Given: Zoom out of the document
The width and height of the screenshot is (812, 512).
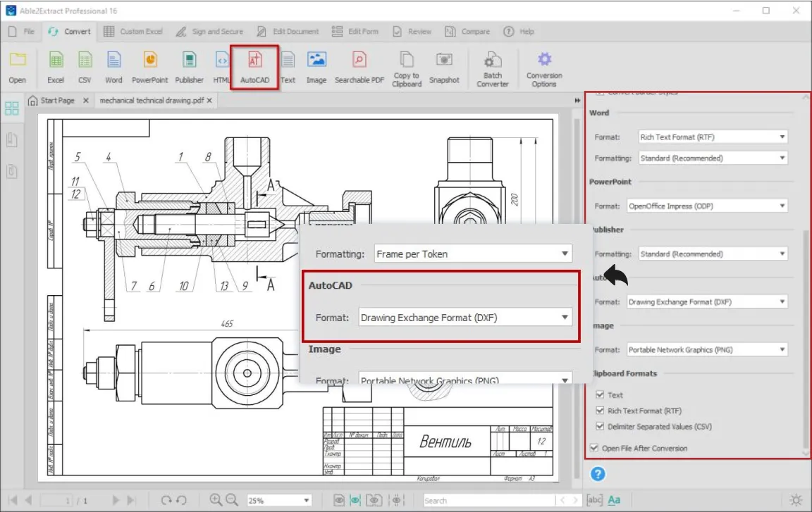Looking at the screenshot, I should coord(231,499).
